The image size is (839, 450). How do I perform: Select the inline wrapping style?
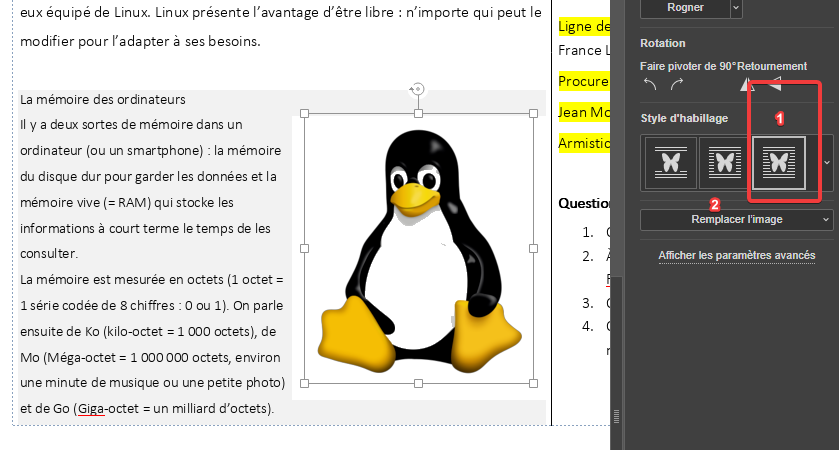click(671, 163)
